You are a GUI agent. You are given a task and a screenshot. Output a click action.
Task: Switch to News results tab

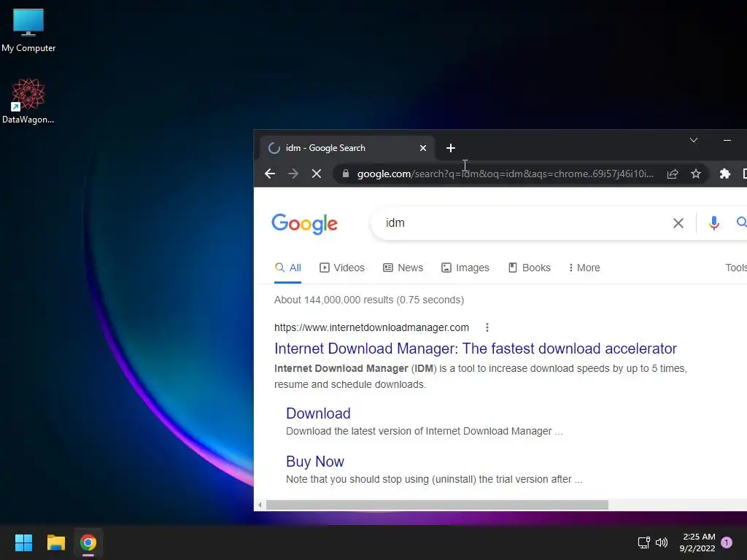[403, 268]
